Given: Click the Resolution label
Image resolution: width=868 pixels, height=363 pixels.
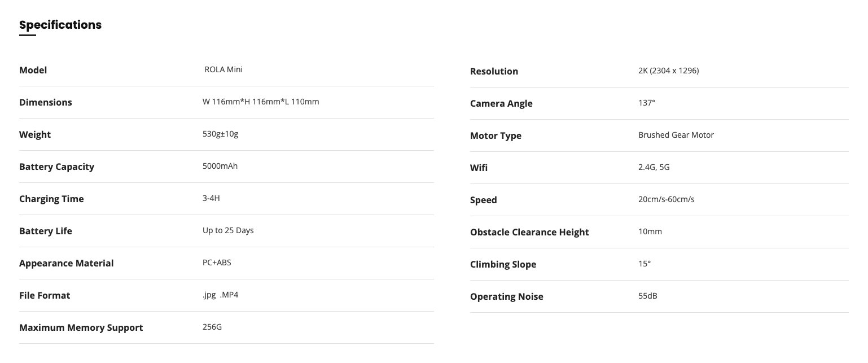Looking at the screenshot, I should pyautogui.click(x=494, y=71).
